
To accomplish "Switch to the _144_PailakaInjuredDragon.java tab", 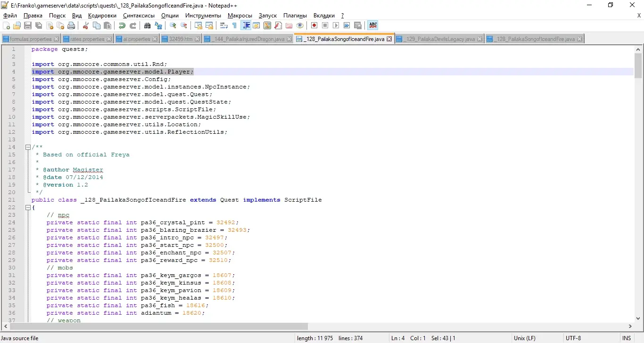I will point(248,39).
